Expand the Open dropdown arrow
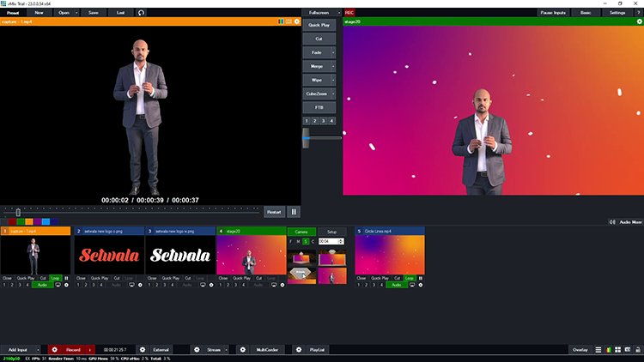The width and height of the screenshot is (644, 362). click(x=77, y=13)
